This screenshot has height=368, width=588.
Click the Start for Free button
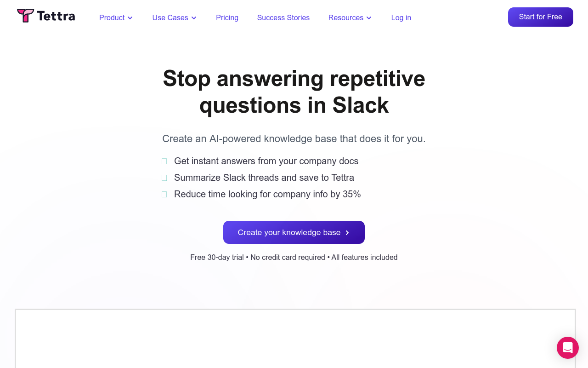[541, 17]
